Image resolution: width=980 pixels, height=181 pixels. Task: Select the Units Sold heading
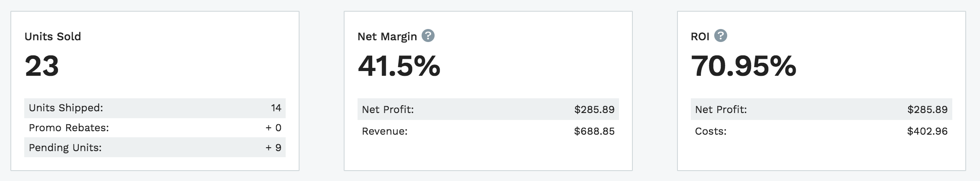(53, 36)
